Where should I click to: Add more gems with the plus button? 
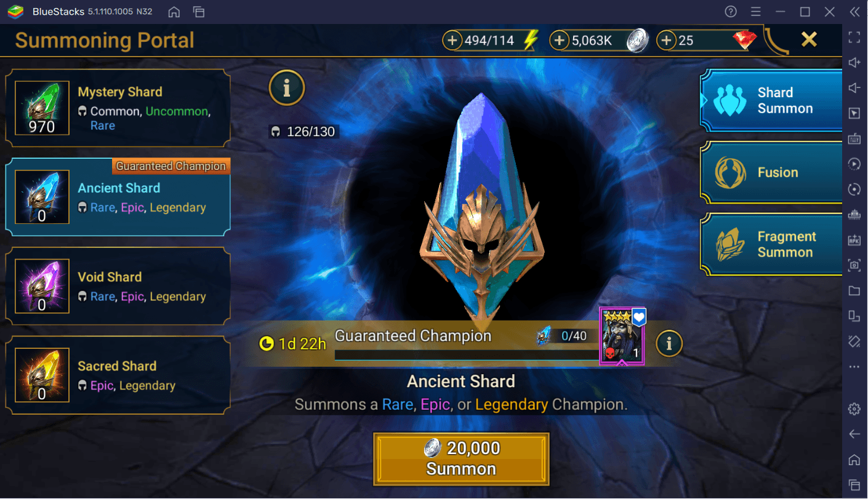(x=666, y=41)
